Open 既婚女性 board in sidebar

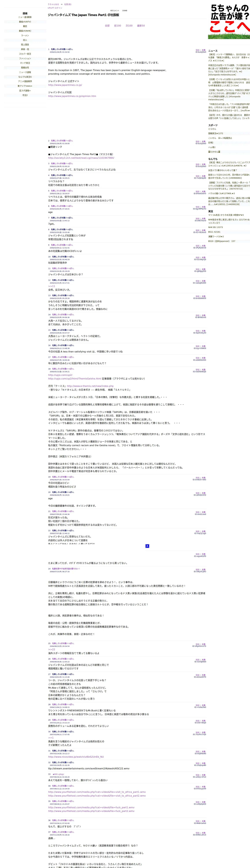(x=25, y=68)
